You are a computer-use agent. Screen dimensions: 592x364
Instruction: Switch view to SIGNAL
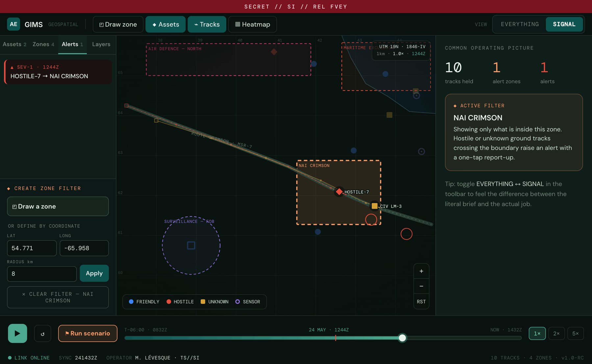pos(564,24)
